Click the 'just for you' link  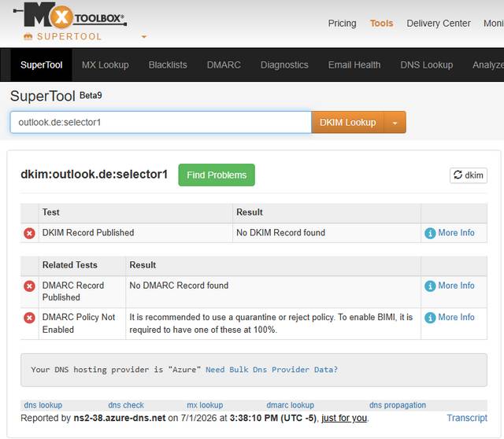tap(344, 418)
